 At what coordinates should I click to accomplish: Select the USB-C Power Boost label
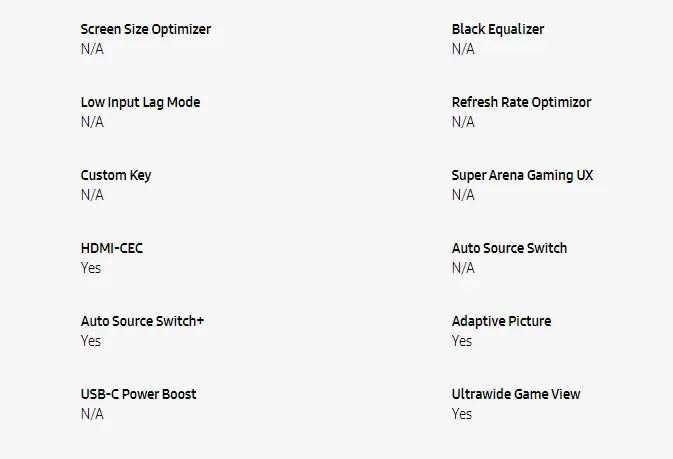138,394
